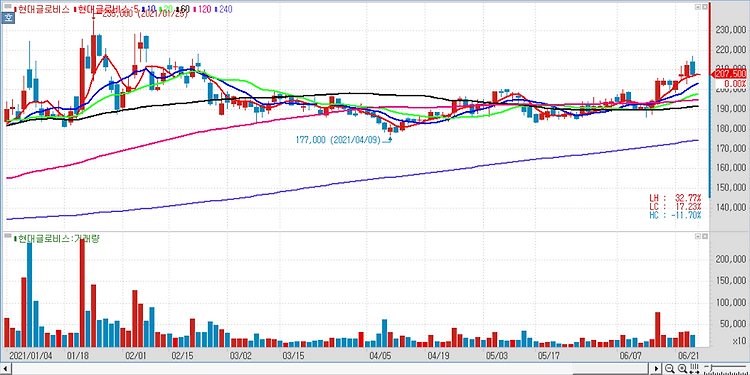Screen dimensions: 750x375
Task: Click the 140,000 price axis label
Action: tap(730, 208)
